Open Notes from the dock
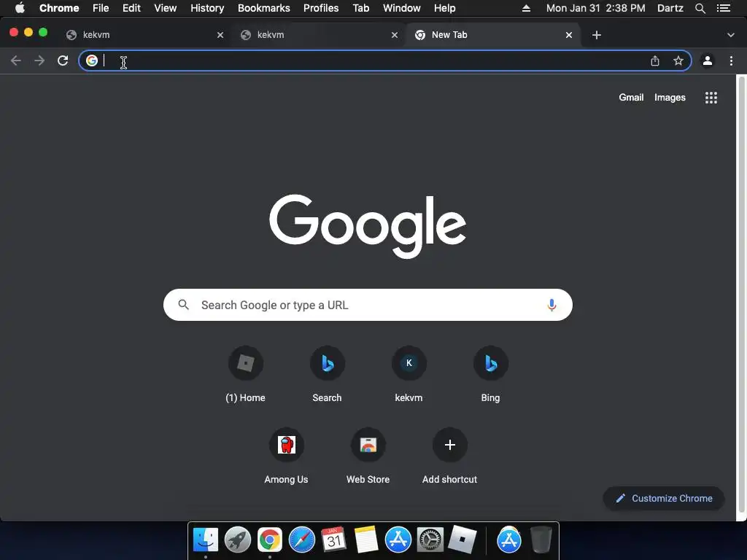This screenshot has height=560, width=747. point(366,540)
